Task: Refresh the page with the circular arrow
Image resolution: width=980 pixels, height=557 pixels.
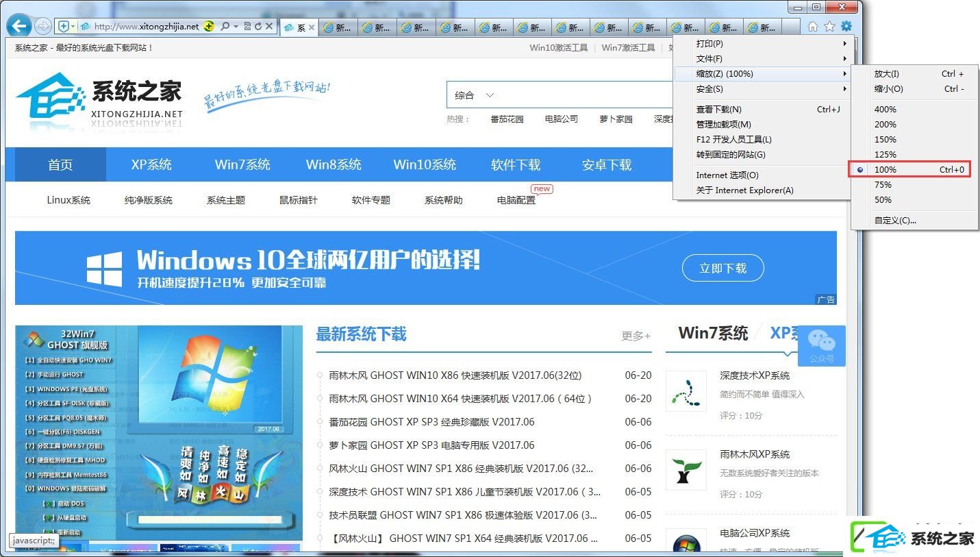Action: 258,27
